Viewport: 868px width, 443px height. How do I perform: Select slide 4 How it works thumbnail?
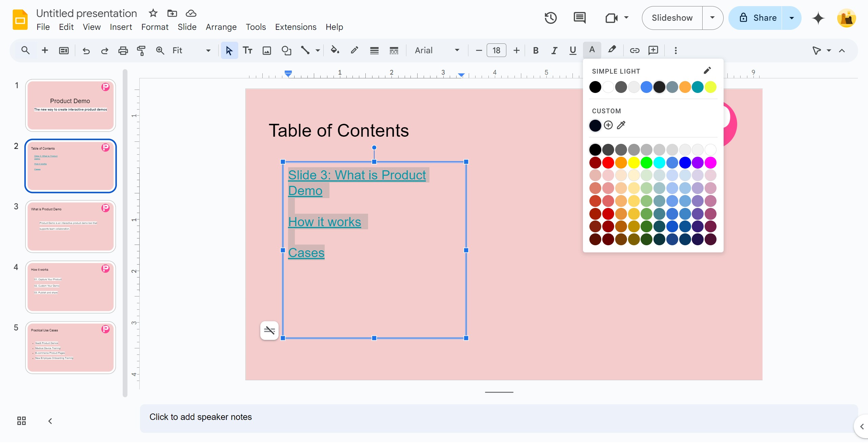pos(70,287)
